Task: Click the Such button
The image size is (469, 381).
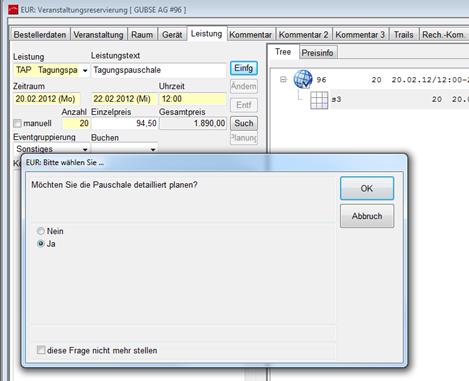Action: point(244,123)
